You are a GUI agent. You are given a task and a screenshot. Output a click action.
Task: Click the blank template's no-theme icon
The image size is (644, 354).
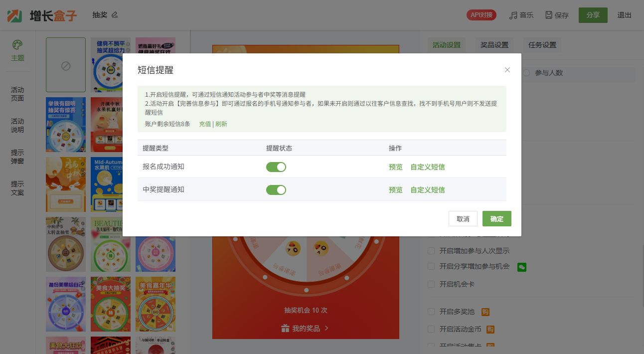66,65
